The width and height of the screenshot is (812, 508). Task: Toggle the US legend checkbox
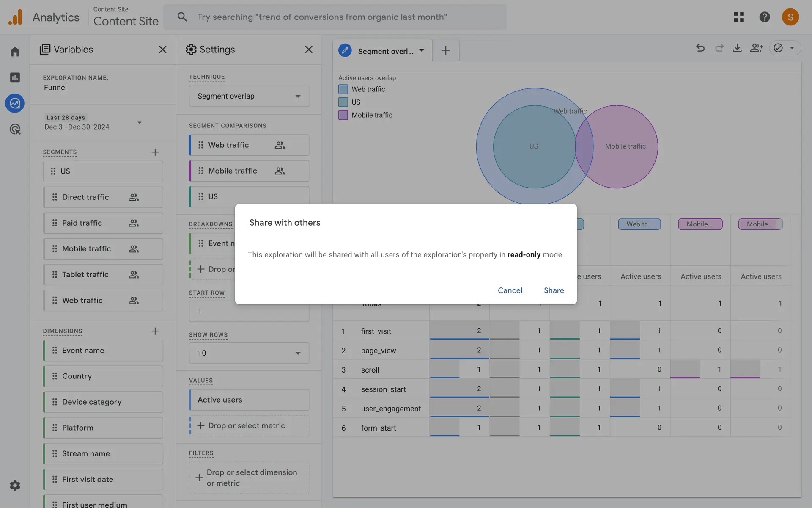[343, 102]
